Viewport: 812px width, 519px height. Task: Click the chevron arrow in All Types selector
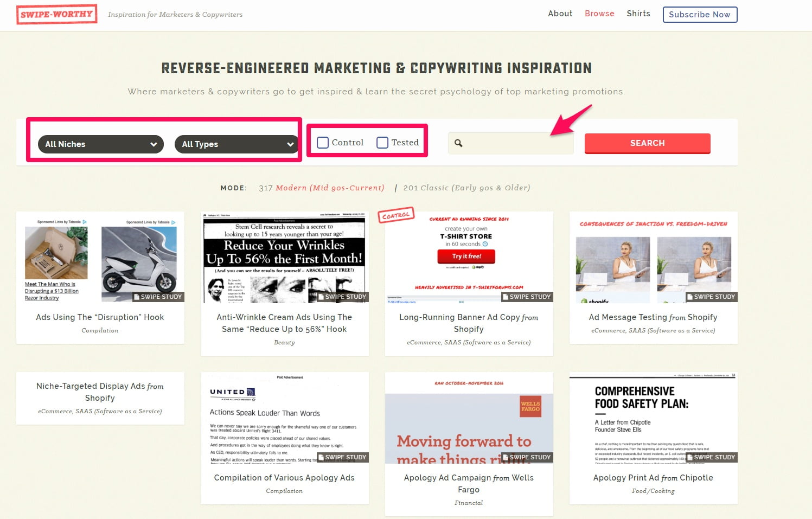click(x=290, y=144)
